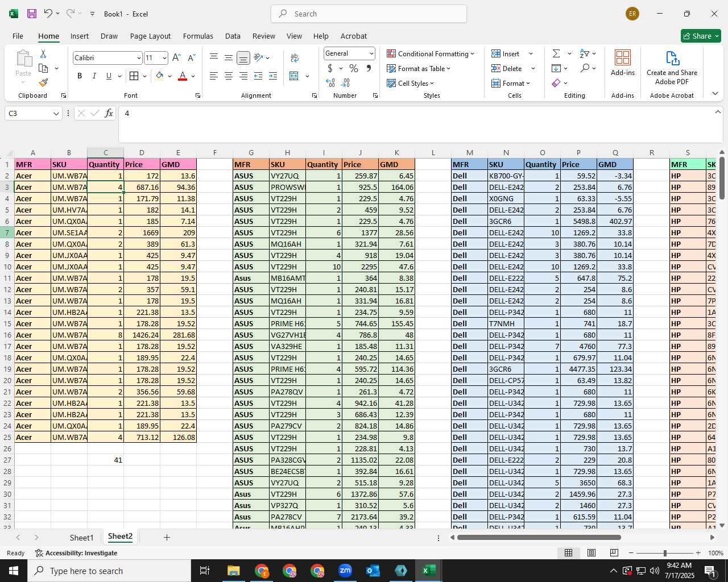Click Increase Decimal icon
Viewport: 728px width, 582px height.
(330, 83)
